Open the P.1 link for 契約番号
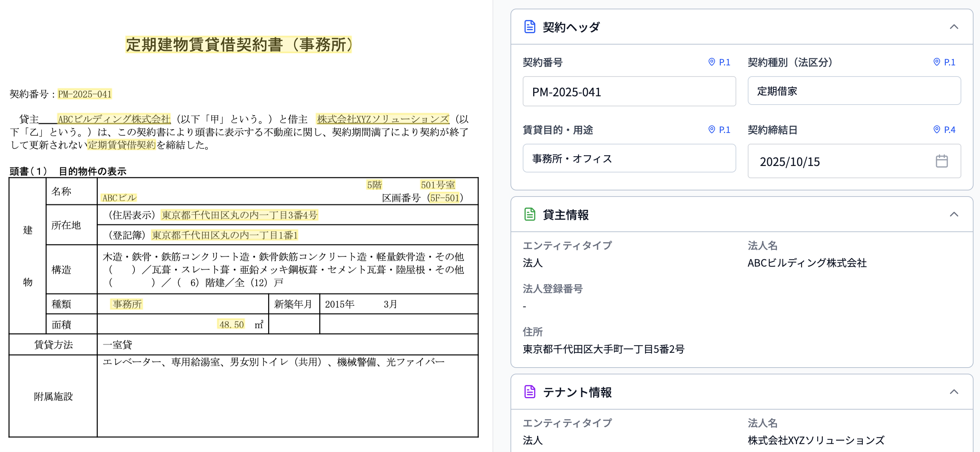980x452 pixels. [724, 62]
